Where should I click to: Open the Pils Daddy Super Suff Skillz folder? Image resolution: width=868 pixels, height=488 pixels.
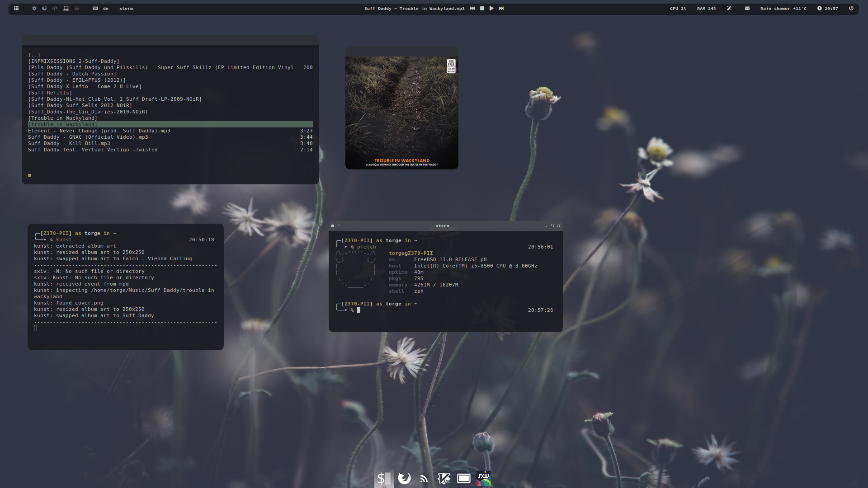(170, 67)
